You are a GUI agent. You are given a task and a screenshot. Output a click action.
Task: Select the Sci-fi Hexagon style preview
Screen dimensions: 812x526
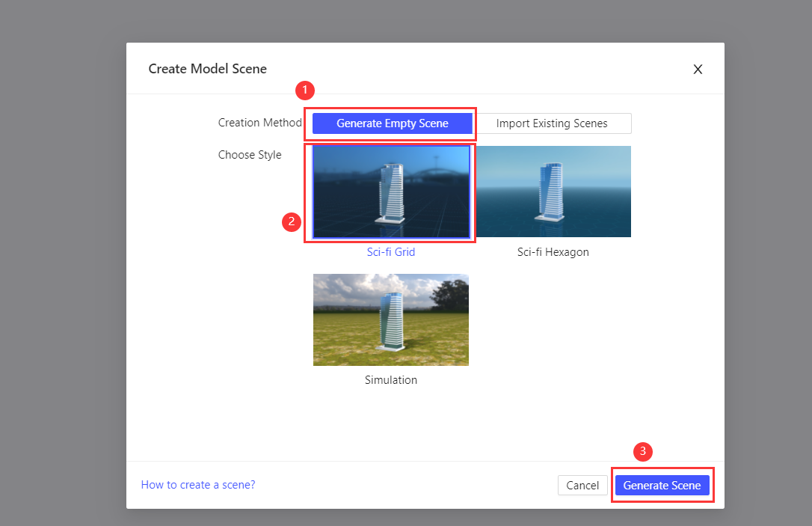(x=553, y=192)
